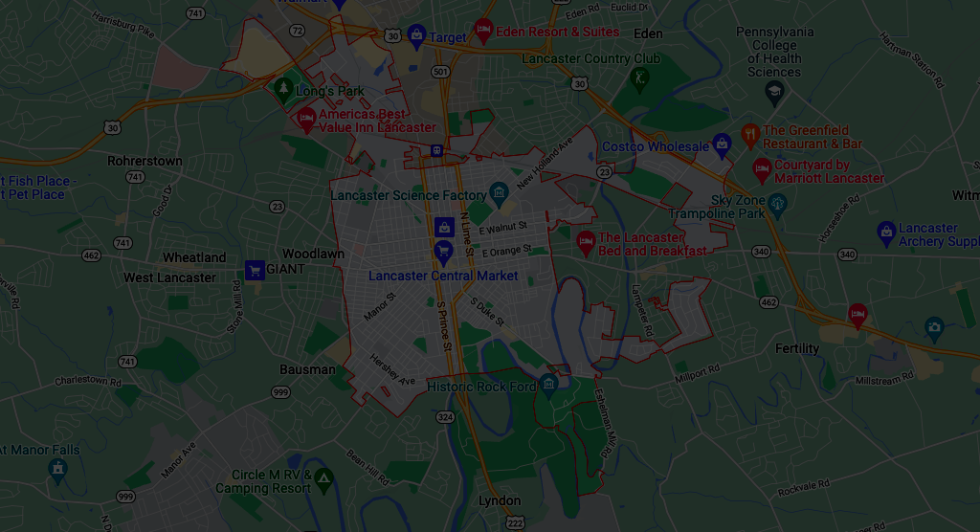Select the New Holland Ave street label
This screenshot has width=980, height=532.
point(545,164)
